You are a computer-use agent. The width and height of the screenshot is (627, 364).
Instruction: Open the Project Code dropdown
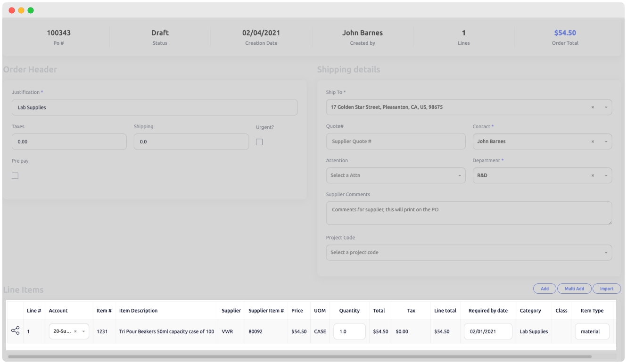tap(606, 252)
